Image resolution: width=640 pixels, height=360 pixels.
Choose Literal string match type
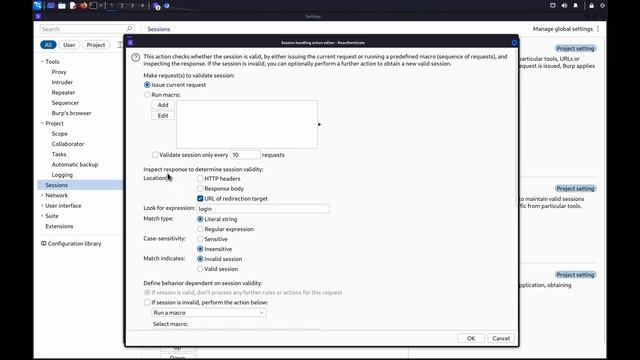pos(200,219)
